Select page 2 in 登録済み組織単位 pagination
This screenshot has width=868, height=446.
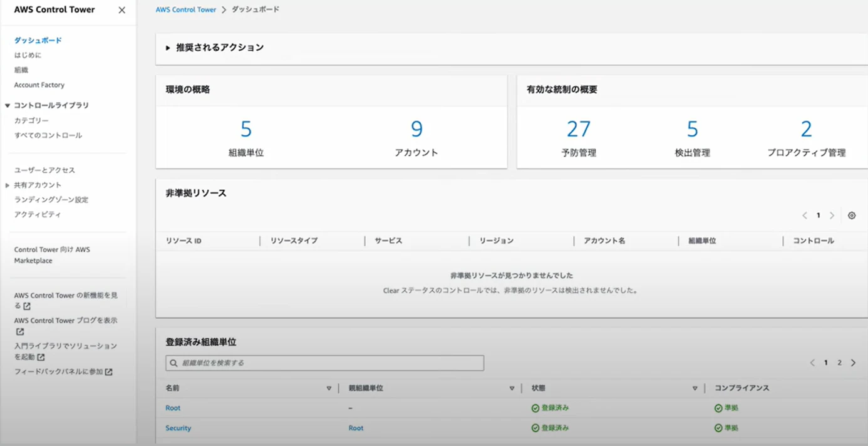click(840, 363)
